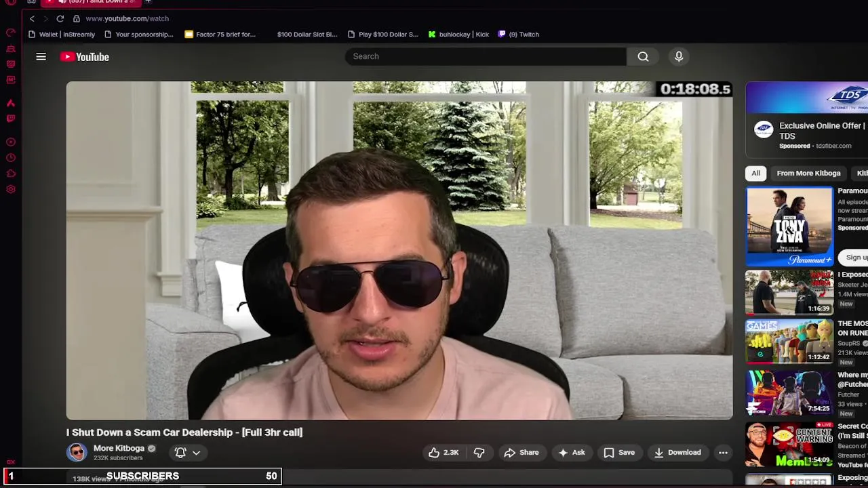Like the video with thumbs-up 2.3K
868x488 pixels.
(x=443, y=453)
